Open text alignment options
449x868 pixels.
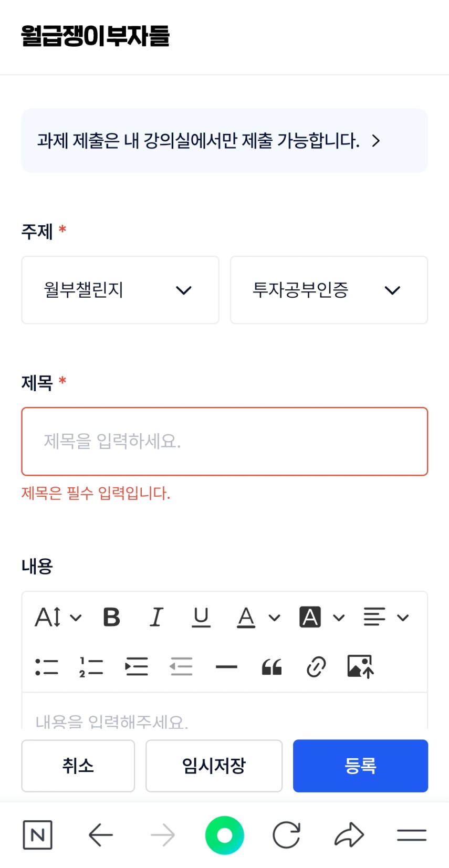[x=386, y=618]
